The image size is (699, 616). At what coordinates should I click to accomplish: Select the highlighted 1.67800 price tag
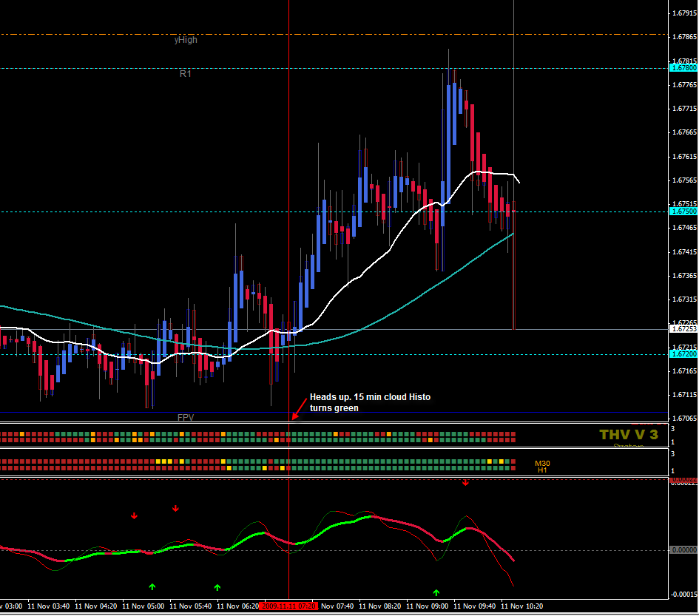(684, 68)
